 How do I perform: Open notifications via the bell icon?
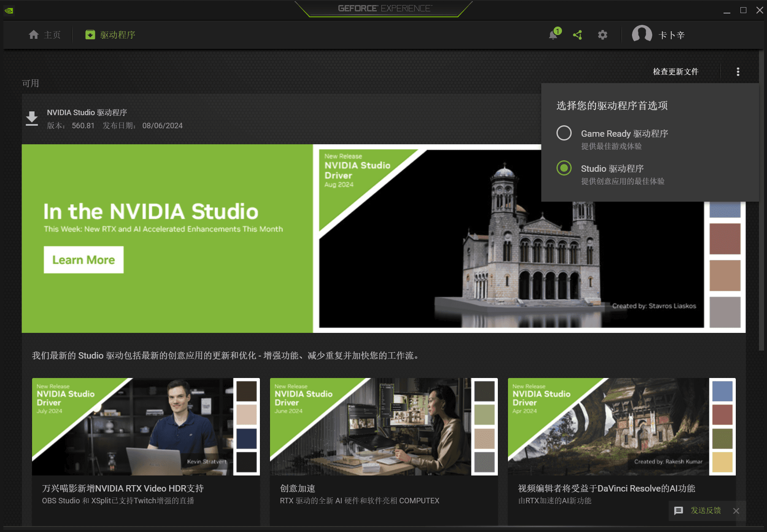553,35
